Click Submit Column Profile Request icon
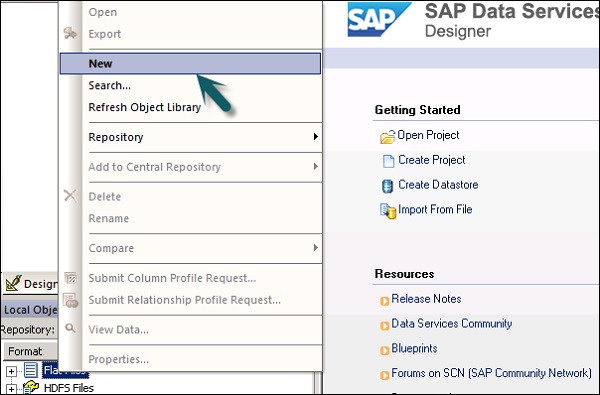 (x=70, y=278)
